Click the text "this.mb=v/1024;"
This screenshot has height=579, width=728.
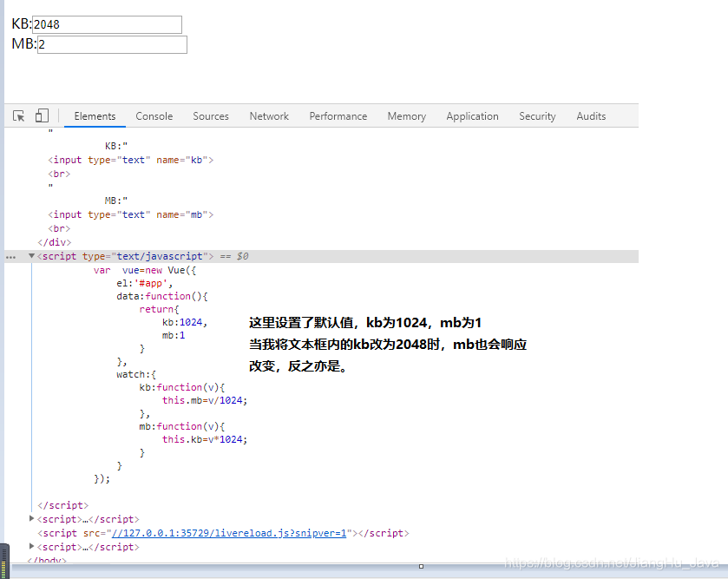(205, 400)
